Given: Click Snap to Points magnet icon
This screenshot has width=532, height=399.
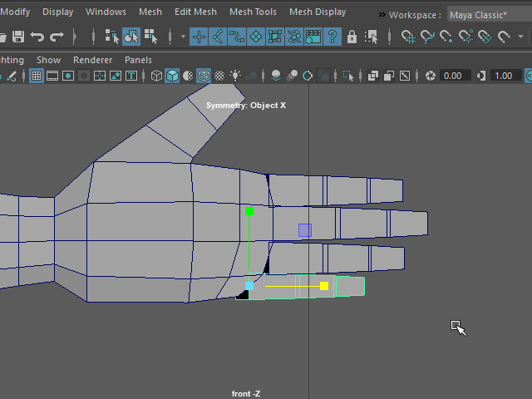Looking at the screenshot, I should (447, 37).
